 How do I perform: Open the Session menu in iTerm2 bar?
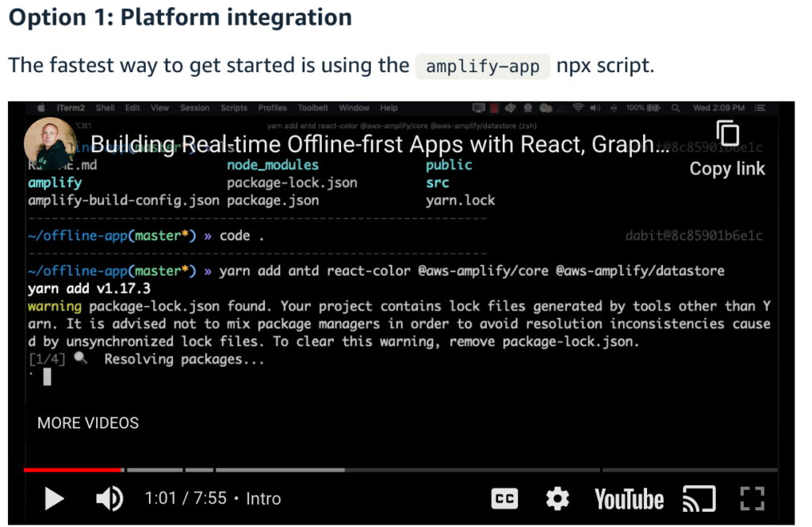click(194, 108)
